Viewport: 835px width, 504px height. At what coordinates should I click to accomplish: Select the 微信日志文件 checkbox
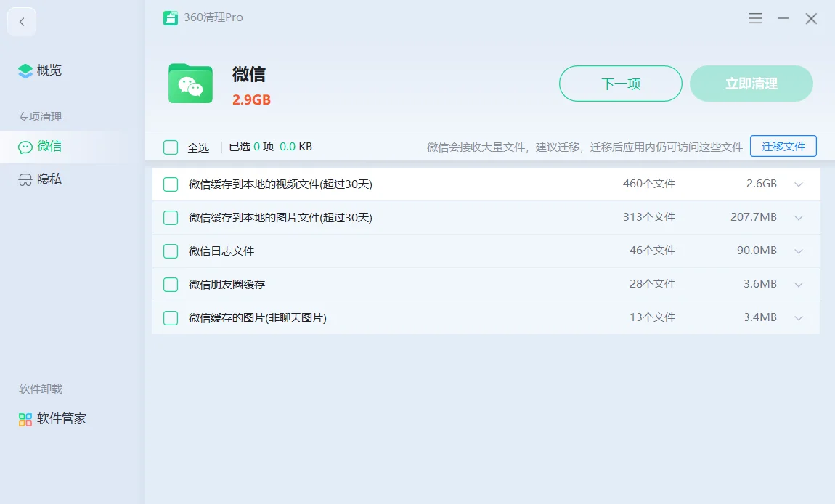click(171, 251)
